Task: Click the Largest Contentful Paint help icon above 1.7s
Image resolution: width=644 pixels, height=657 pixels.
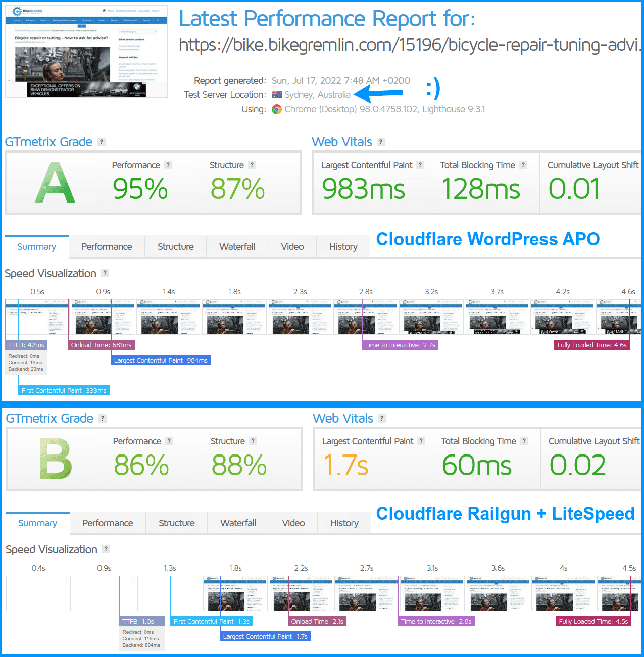Action: click(x=421, y=441)
